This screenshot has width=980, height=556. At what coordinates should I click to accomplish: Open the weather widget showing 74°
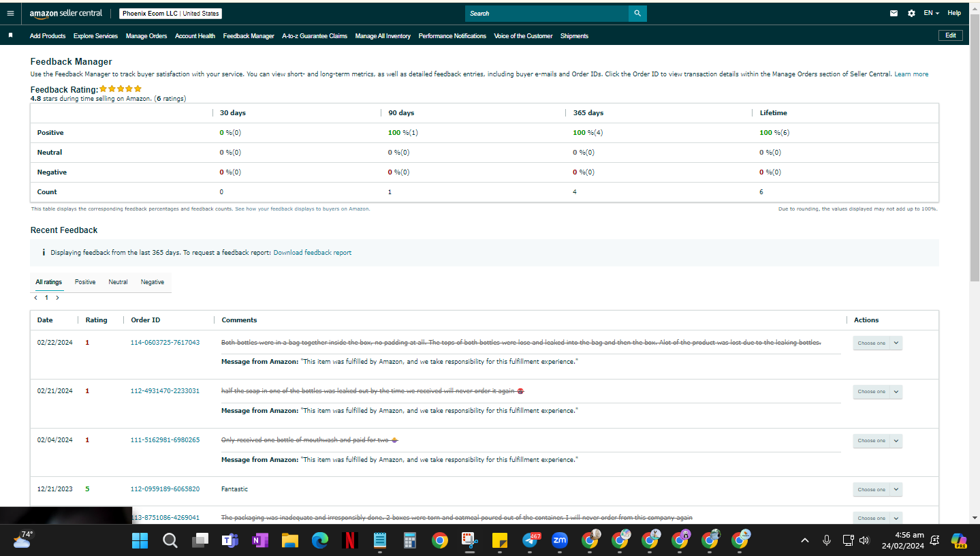22,539
